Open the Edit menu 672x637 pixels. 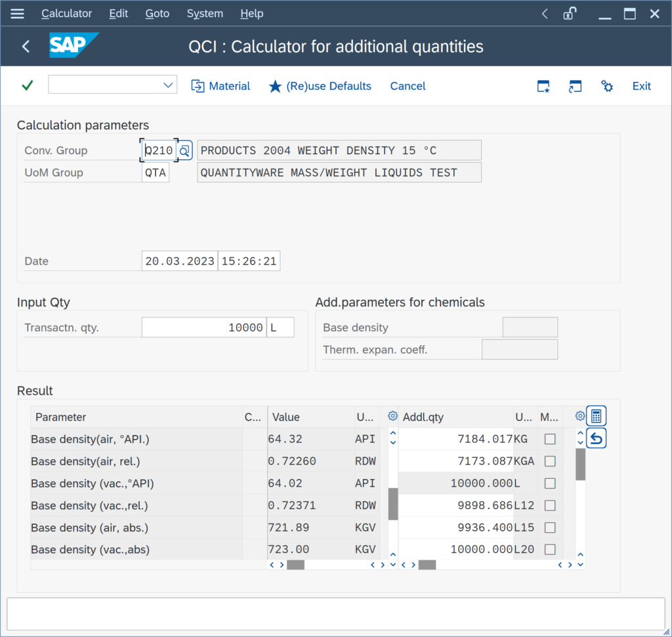(118, 14)
